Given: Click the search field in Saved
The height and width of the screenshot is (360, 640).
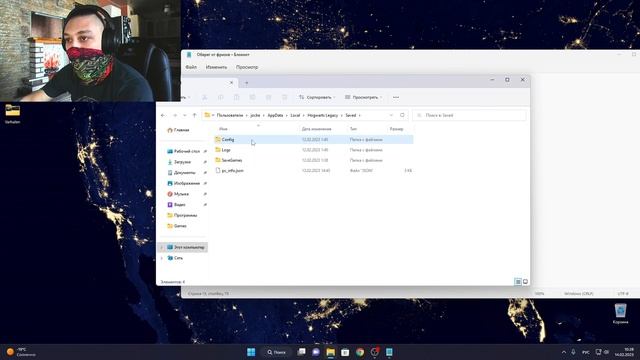Looking at the screenshot, I should click(x=469, y=116).
